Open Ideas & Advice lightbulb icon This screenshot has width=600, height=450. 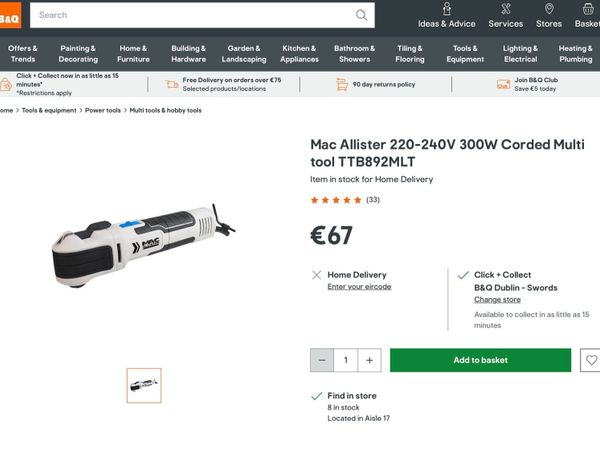(x=447, y=9)
